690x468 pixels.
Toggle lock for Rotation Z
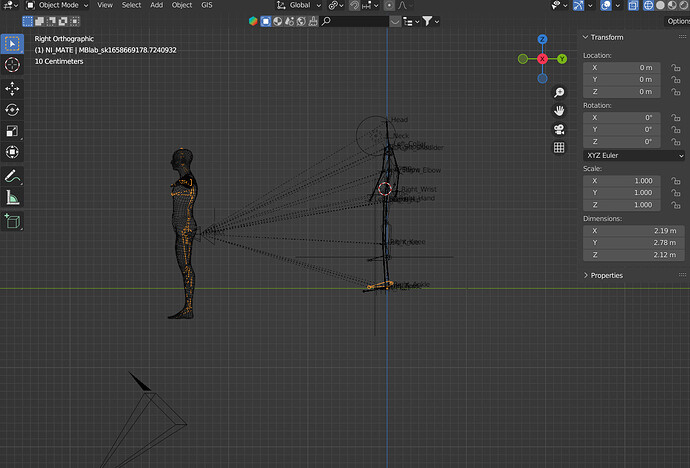point(675,142)
